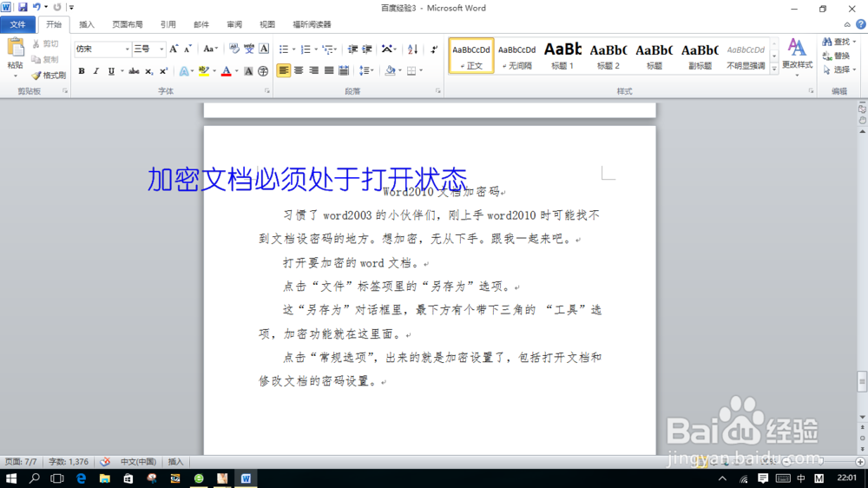
Task: Apply the 无间隔 No Spacing style
Action: tap(517, 56)
